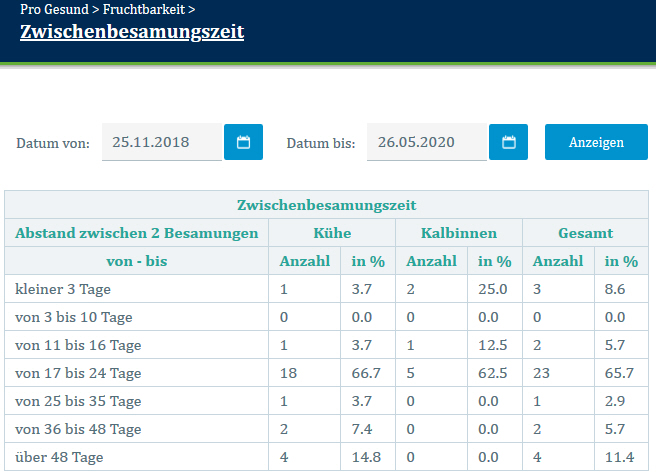Click the Gesamt count 23 cell
This screenshot has width=656, height=476.
coord(541,373)
